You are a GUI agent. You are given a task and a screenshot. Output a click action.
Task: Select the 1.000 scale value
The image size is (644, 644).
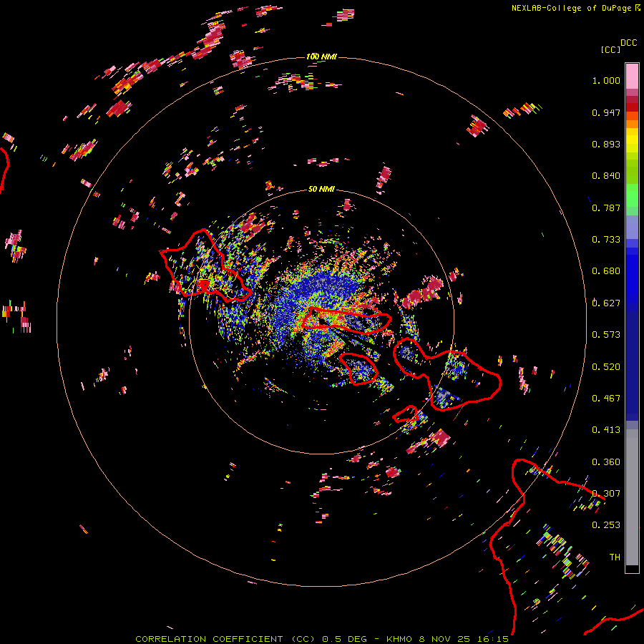pyautogui.click(x=606, y=80)
